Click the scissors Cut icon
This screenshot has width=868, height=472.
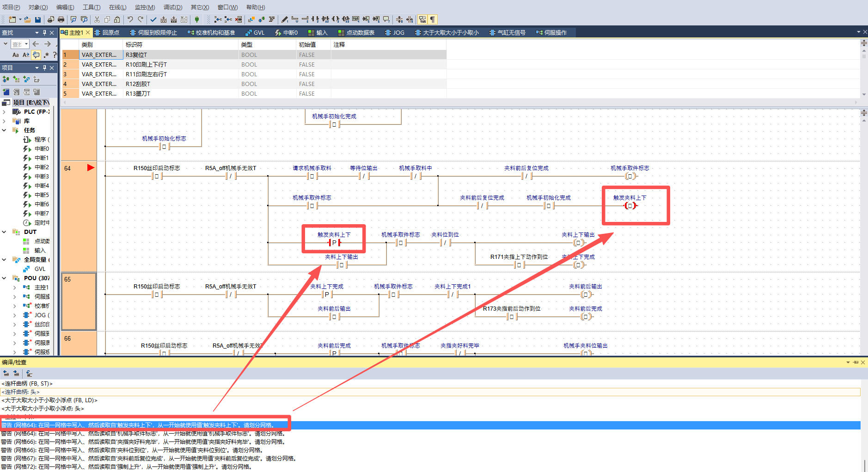[x=97, y=19]
